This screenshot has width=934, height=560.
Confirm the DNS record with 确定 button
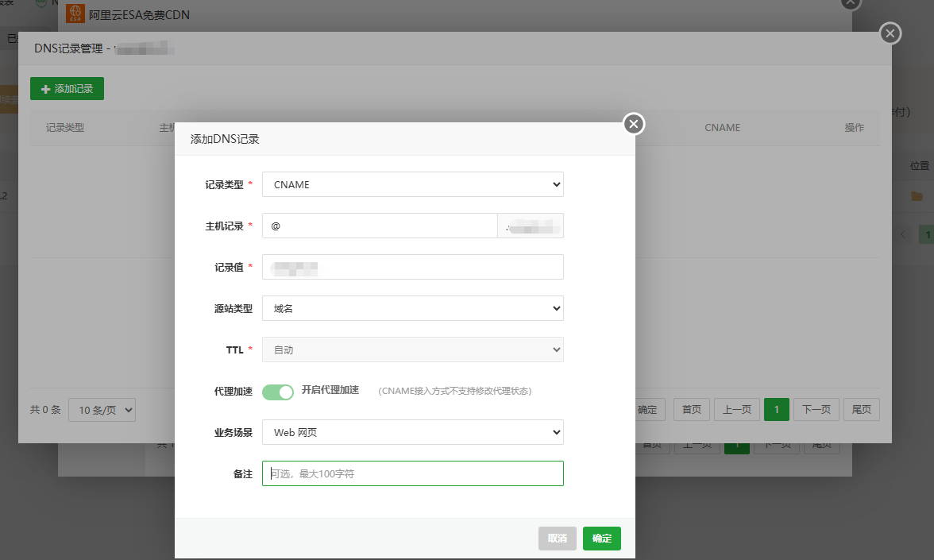(601, 538)
